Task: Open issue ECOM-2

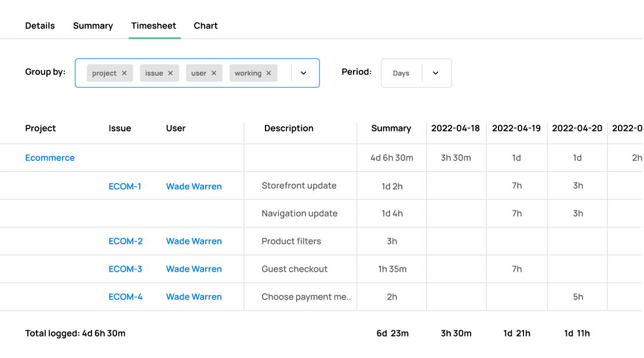Action: [126, 241]
